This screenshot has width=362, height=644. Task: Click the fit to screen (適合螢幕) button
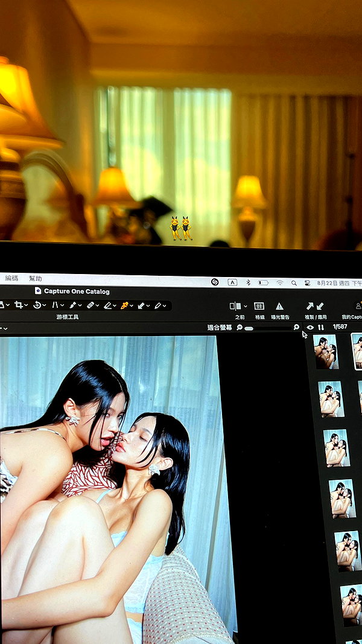tap(220, 327)
